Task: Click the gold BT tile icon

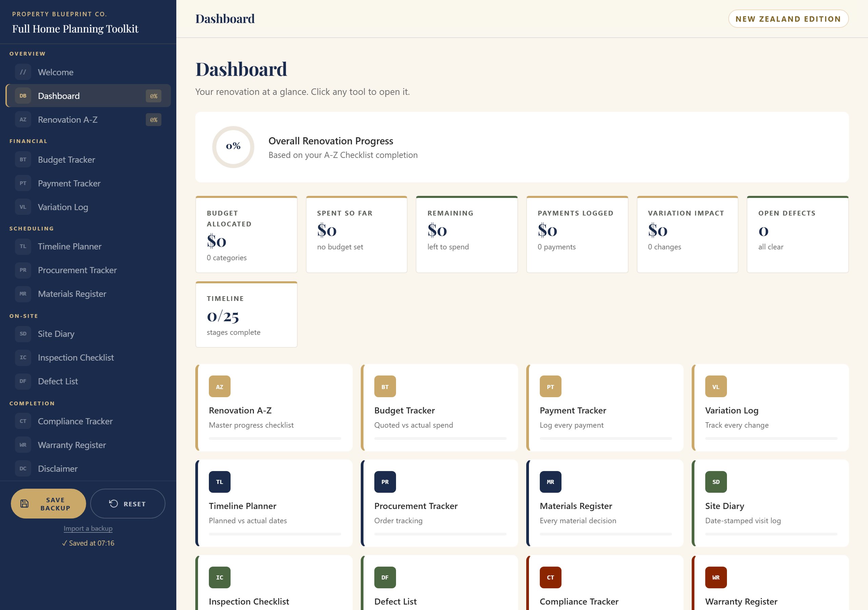Action: pyautogui.click(x=385, y=387)
